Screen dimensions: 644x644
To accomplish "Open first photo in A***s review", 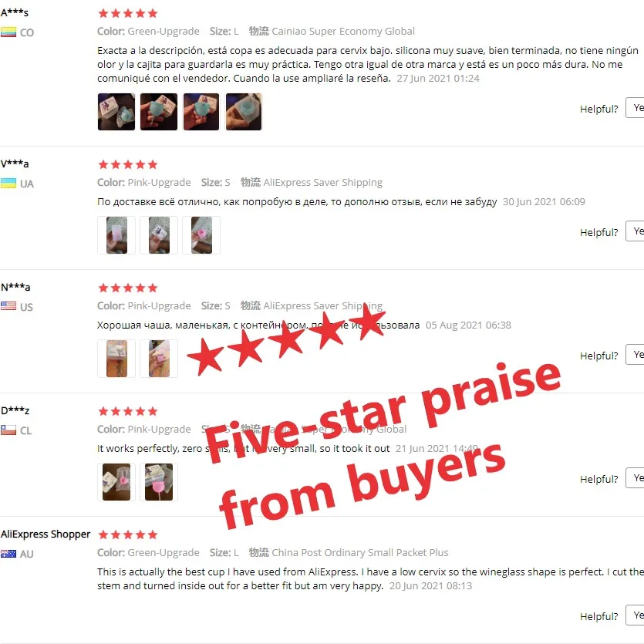I will click(116, 112).
